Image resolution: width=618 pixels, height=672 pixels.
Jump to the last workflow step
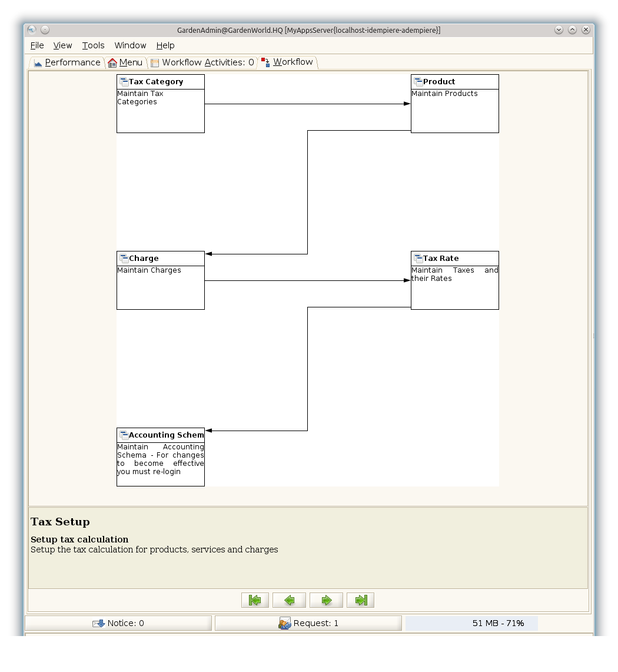click(360, 600)
